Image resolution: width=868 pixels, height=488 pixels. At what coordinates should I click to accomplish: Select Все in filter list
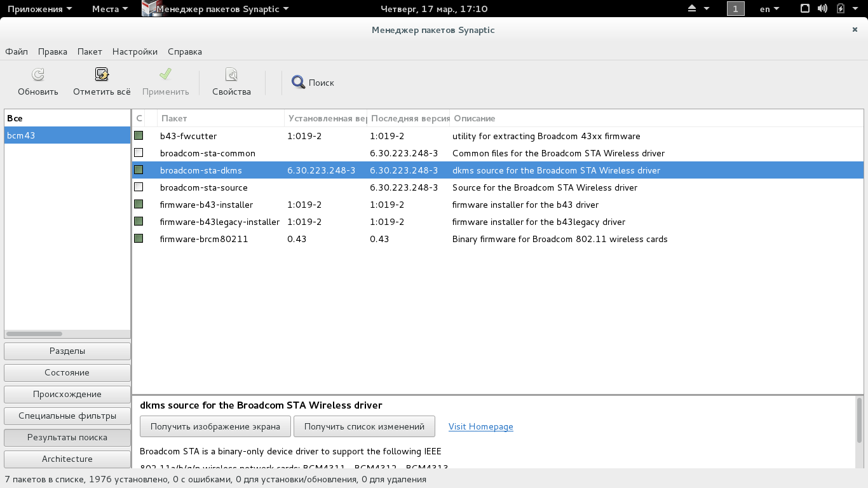67,118
